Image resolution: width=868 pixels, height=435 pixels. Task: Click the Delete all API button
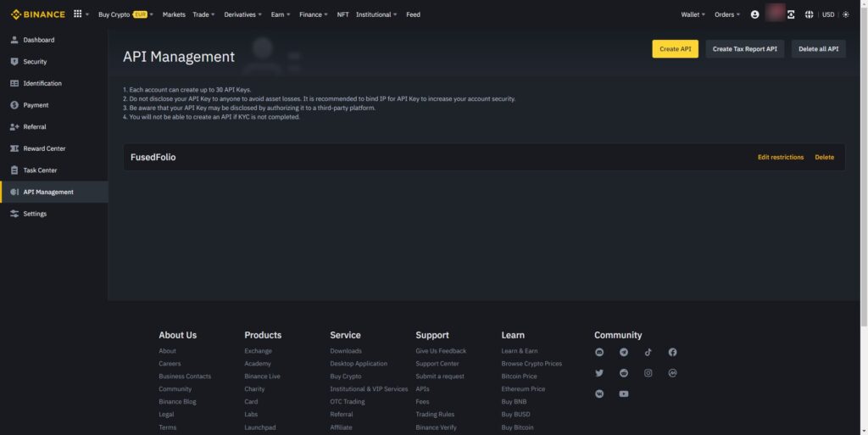point(818,48)
